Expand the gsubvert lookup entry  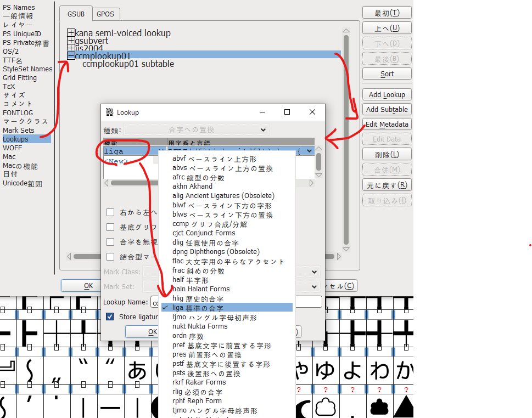pyautogui.click(x=71, y=41)
